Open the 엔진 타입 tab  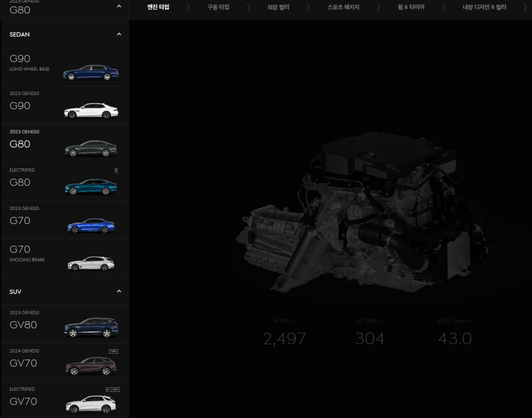[x=158, y=7]
